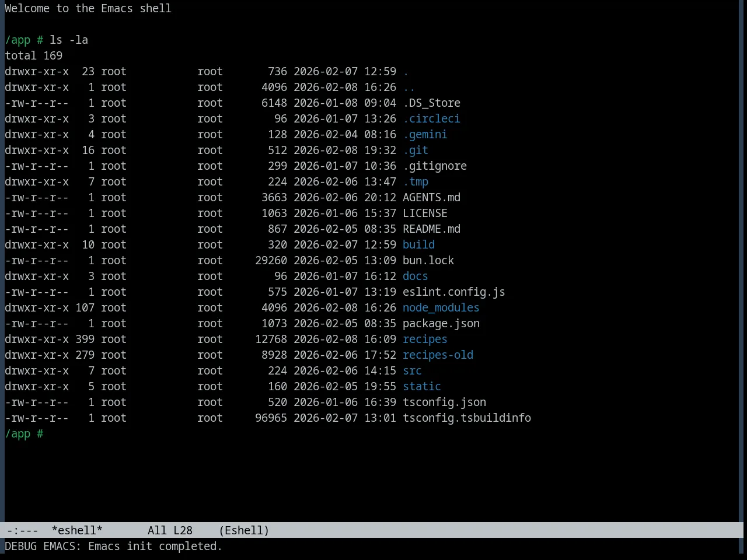Click the 'Welcome to the Emacs shell' banner
The image size is (747, 560).
[x=88, y=8]
